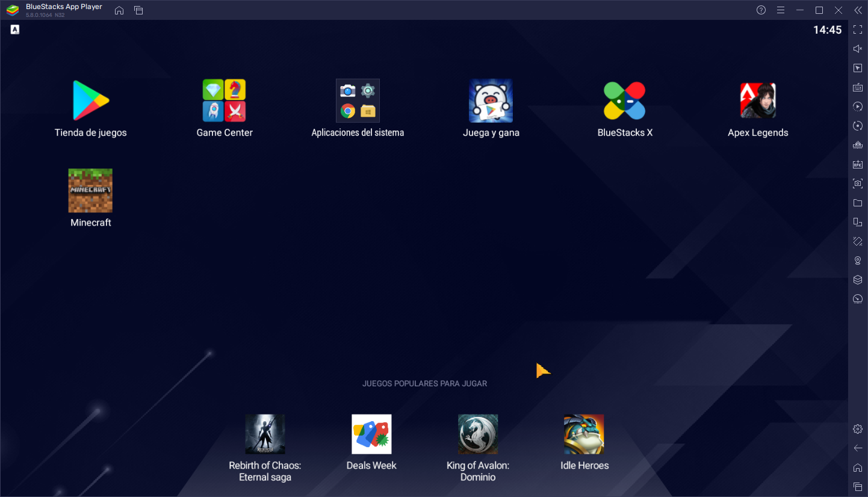
Task: Open macro recorder play icon in sidebar
Action: tap(858, 106)
